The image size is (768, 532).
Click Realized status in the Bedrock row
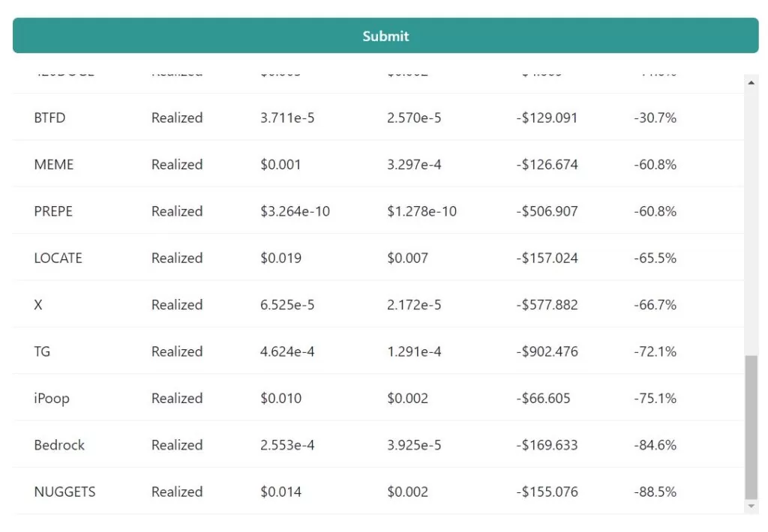coord(177,445)
